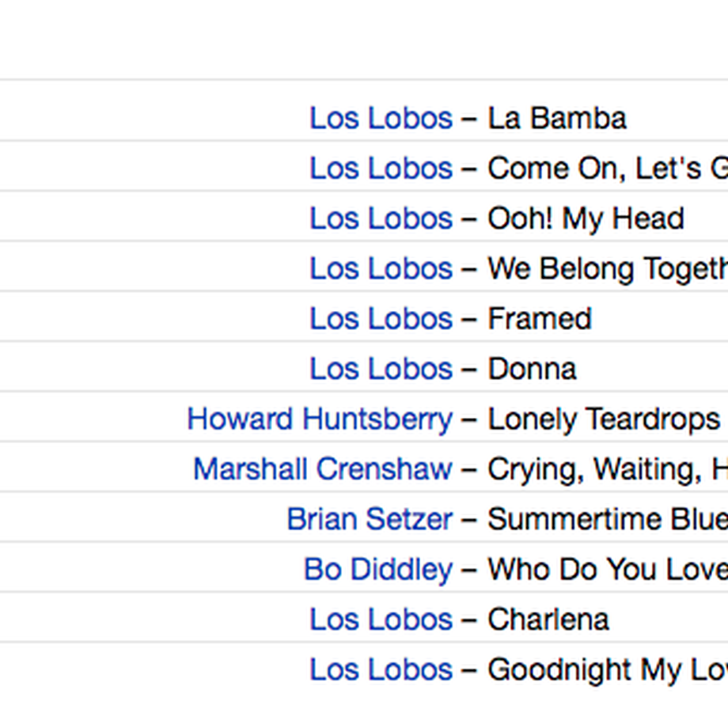Screen dimensions: 728x728
Task: Select the Lonely Teardrops track title
Action: pyautogui.click(x=604, y=420)
